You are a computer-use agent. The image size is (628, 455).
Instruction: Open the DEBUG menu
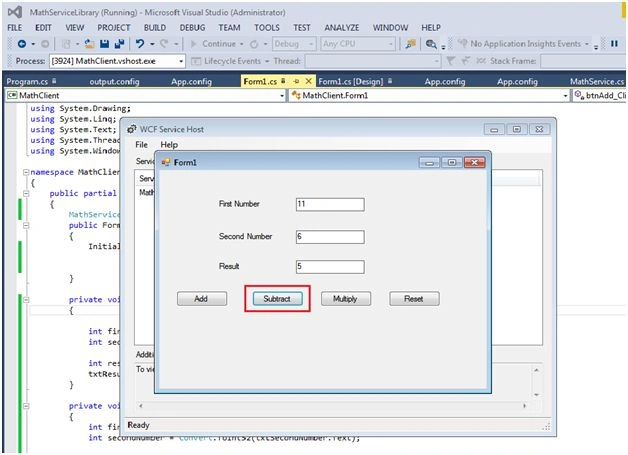coord(192,28)
